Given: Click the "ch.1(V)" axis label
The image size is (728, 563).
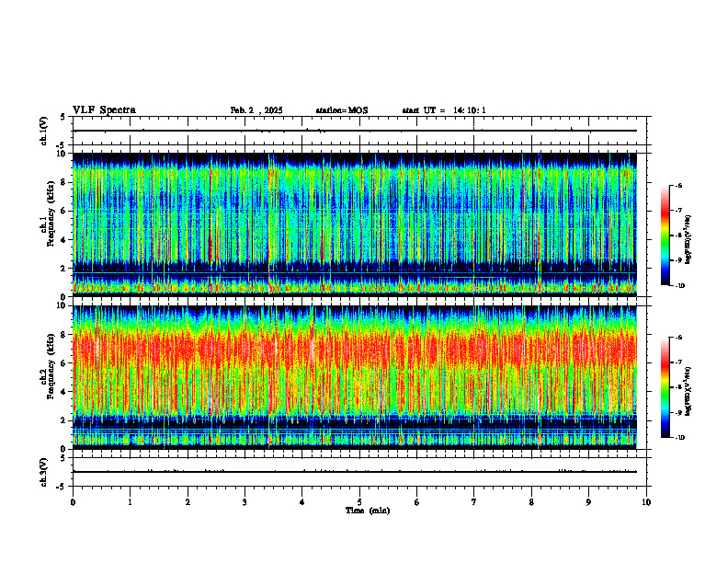Looking at the screenshot, I should point(44,131).
